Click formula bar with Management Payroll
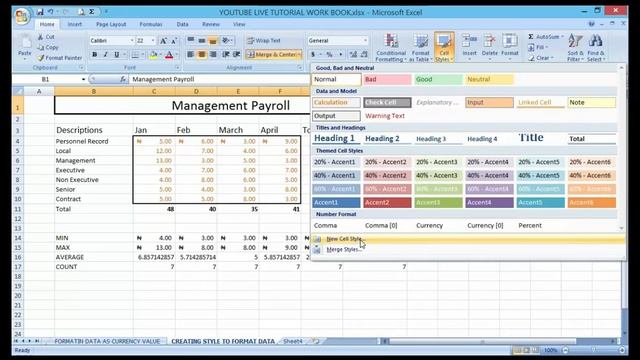 coord(219,79)
